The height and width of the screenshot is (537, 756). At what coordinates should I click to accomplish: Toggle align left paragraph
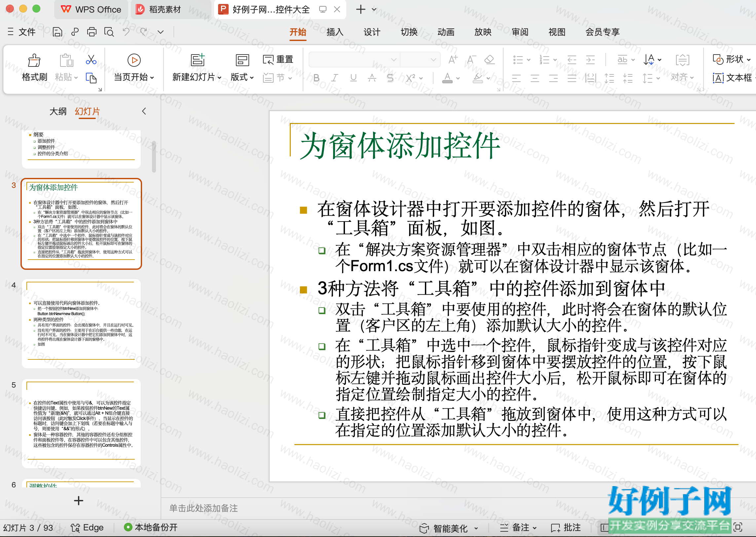pos(516,78)
